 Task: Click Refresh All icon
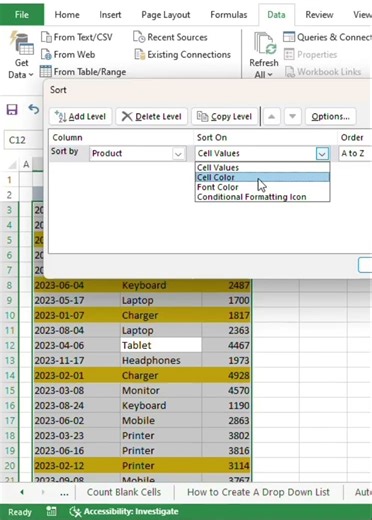coord(265,44)
